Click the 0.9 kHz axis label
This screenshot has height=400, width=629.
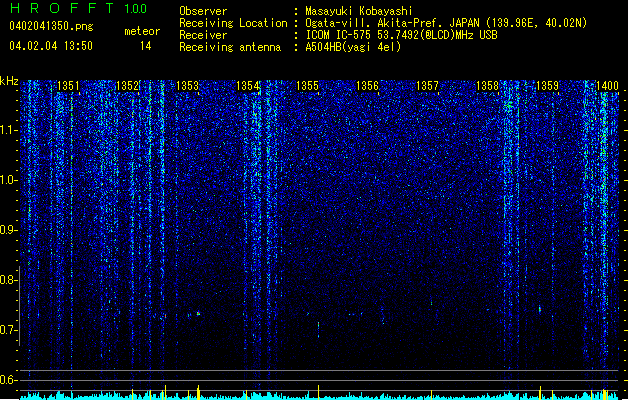click(9, 230)
